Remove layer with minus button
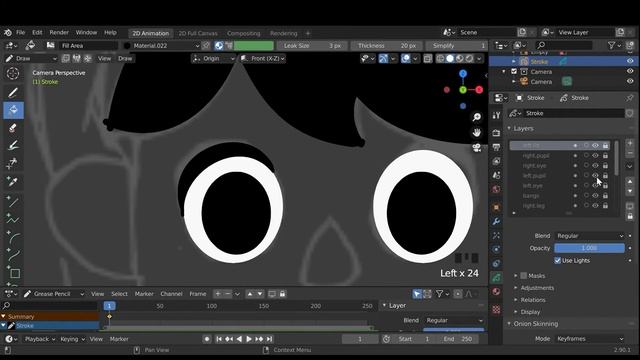Viewport: 640px width, 360px height. tap(630, 153)
